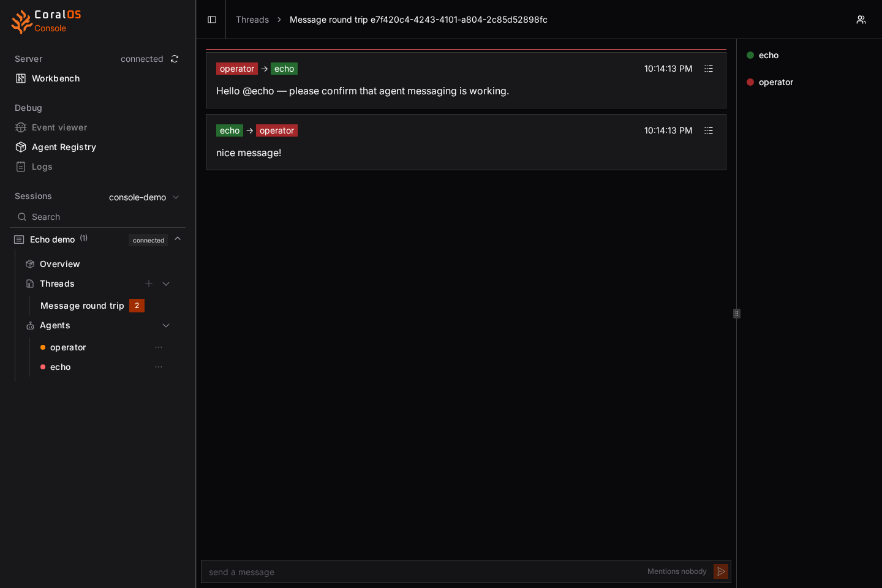The image size is (882, 588).
Task: Toggle the sidebar panel icon
Action: tap(212, 20)
